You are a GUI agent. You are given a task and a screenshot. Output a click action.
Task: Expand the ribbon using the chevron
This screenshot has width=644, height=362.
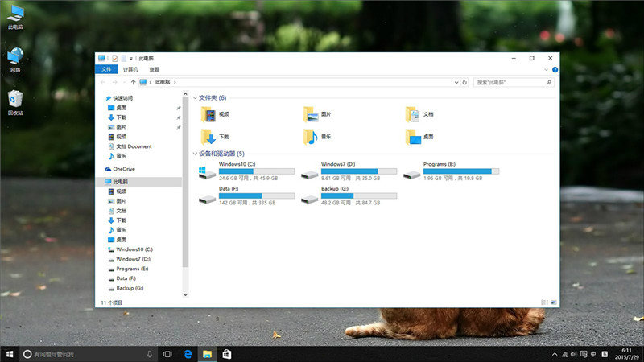pos(547,70)
